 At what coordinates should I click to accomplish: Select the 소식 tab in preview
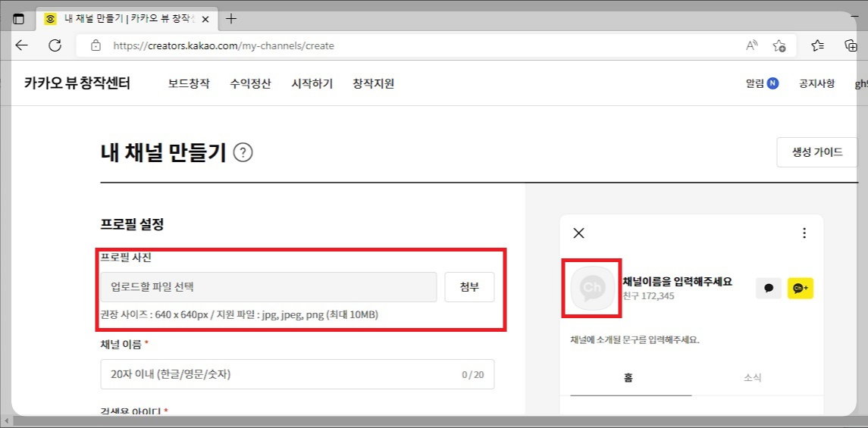752,378
